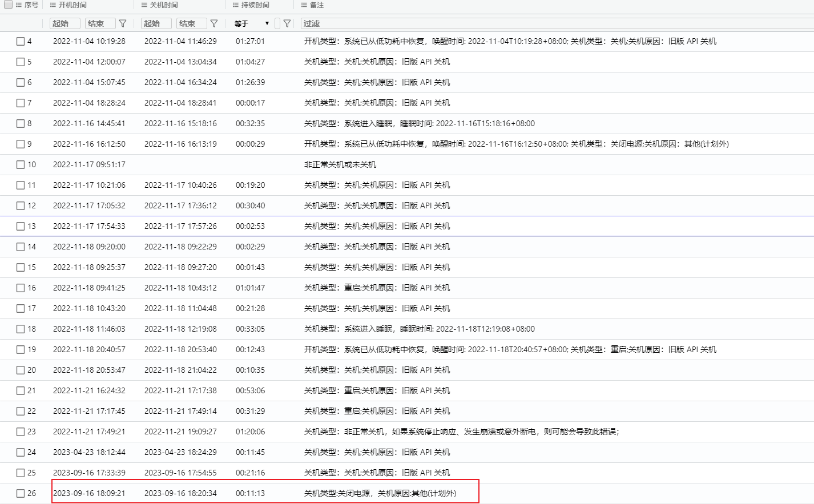Click the 开机时间 filter funnel icon
The height and width of the screenshot is (504, 814).
click(123, 23)
